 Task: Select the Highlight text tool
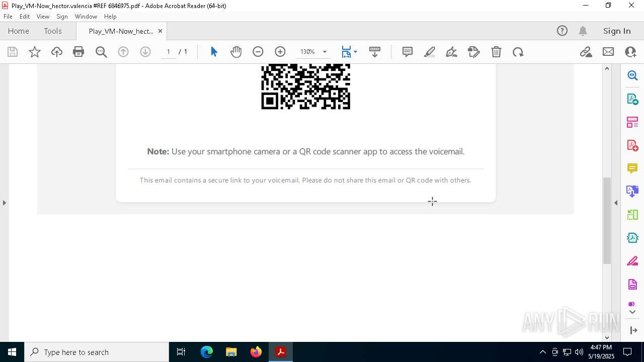pyautogui.click(x=430, y=52)
